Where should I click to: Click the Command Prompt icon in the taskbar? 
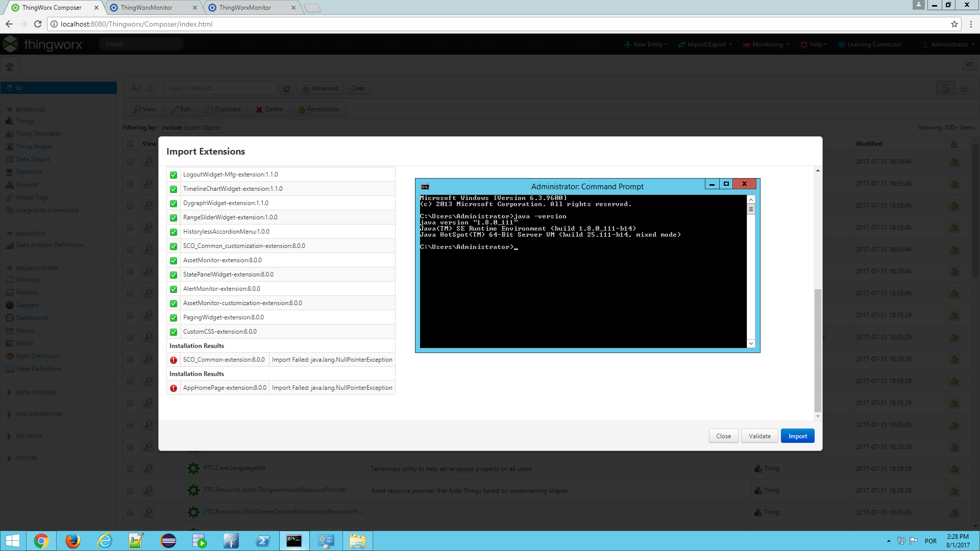coord(294,541)
